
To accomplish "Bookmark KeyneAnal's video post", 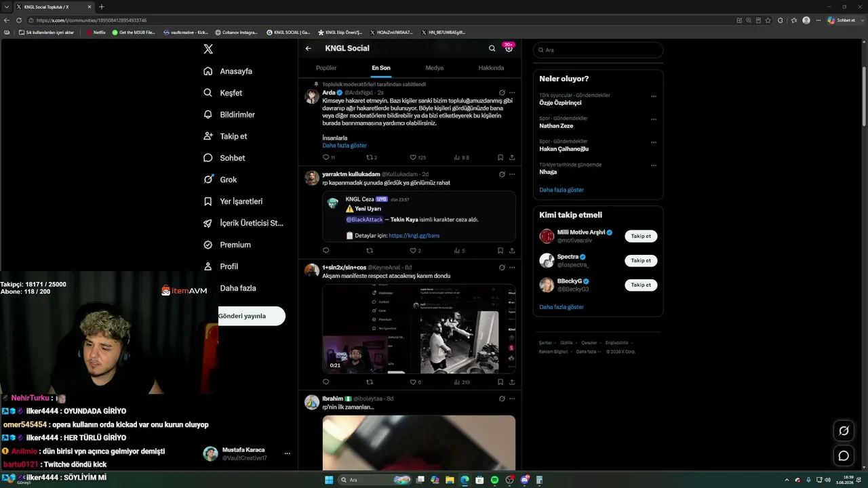I will tap(500, 382).
